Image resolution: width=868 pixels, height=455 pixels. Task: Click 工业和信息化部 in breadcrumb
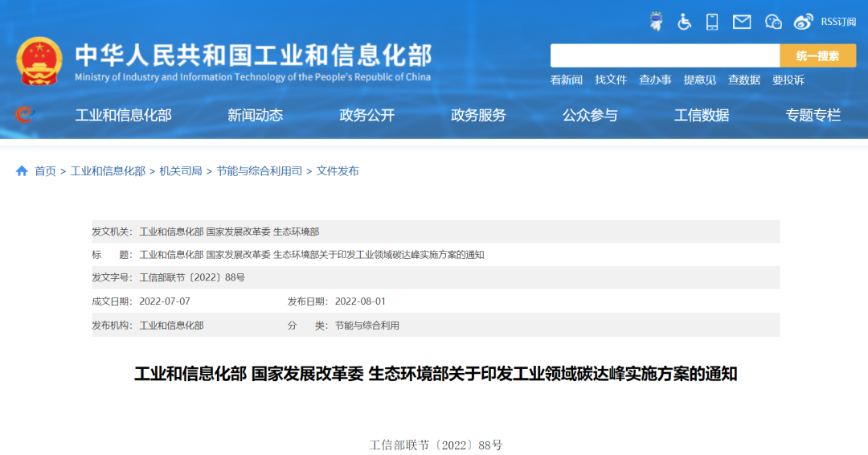[108, 171]
